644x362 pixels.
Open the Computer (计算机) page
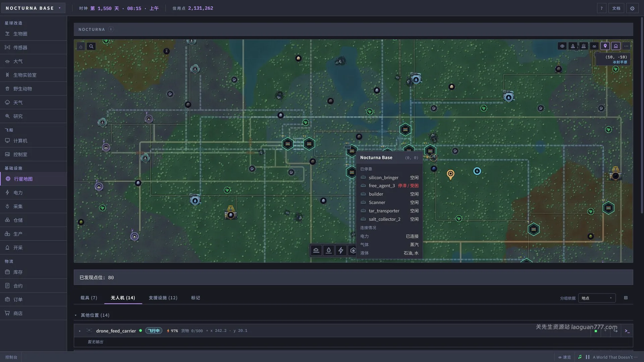point(33,141)
